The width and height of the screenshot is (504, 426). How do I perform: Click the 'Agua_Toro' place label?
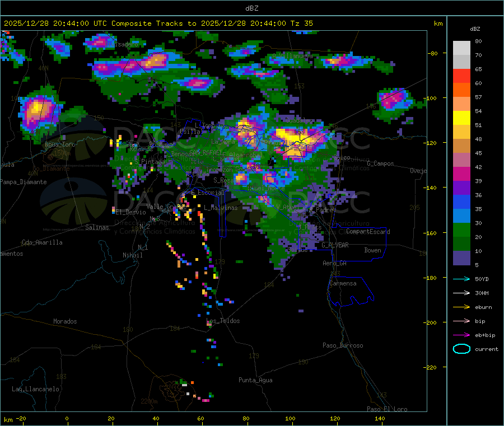[x=60, y=144]
